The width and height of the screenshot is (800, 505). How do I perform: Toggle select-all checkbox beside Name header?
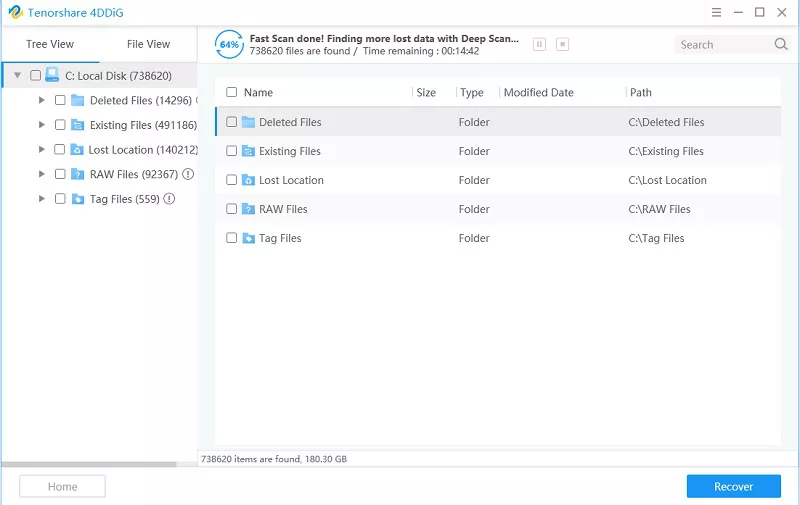[232, 92]
